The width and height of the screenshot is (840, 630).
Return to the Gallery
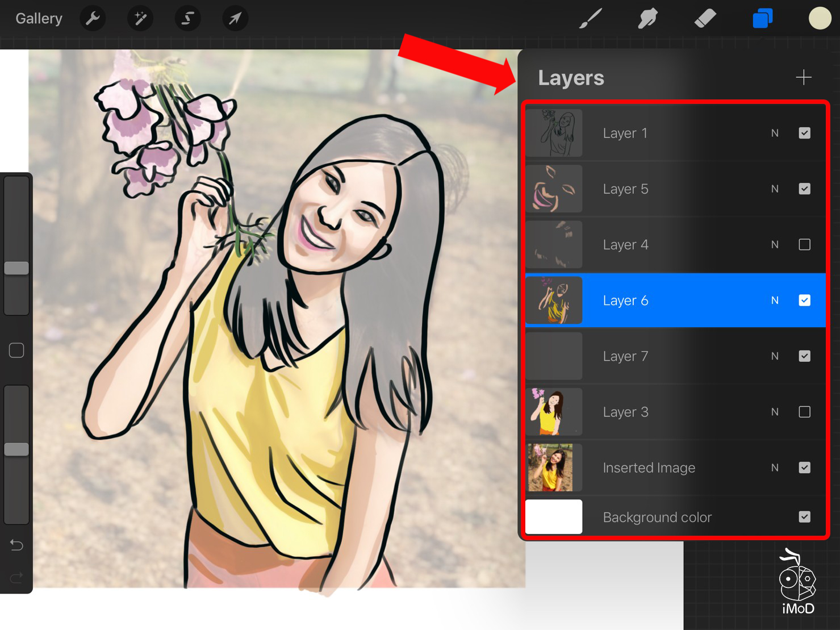pyautogui.click(x=39, y=19)
